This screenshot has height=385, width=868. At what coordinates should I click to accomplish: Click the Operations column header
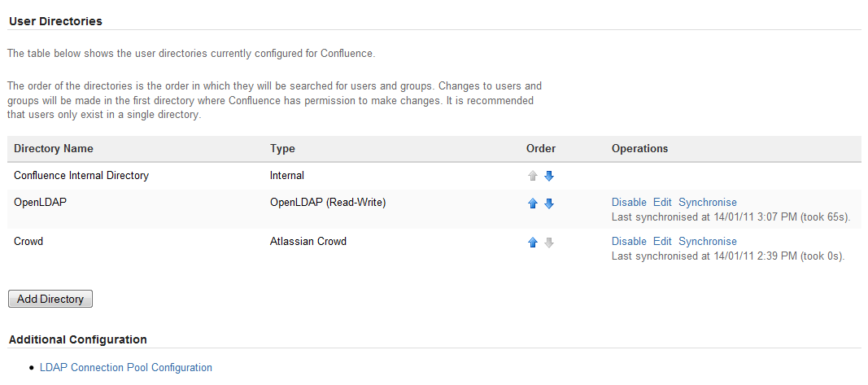[639, 149]
